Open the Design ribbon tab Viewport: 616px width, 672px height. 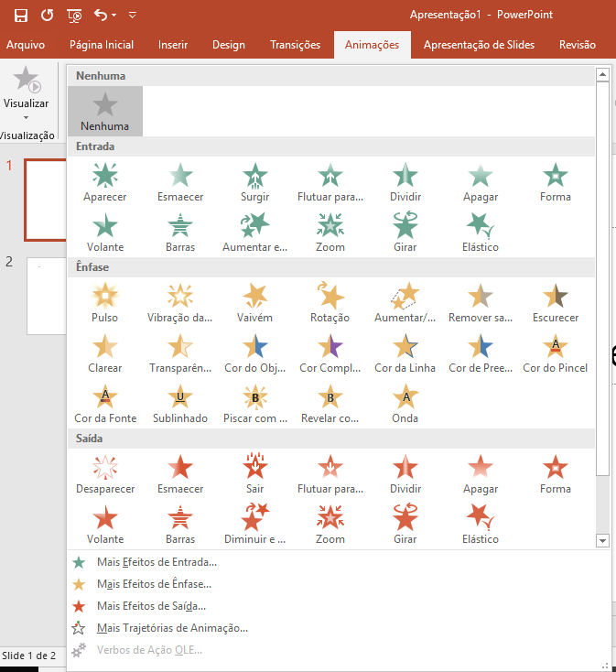tap(228, 45)
